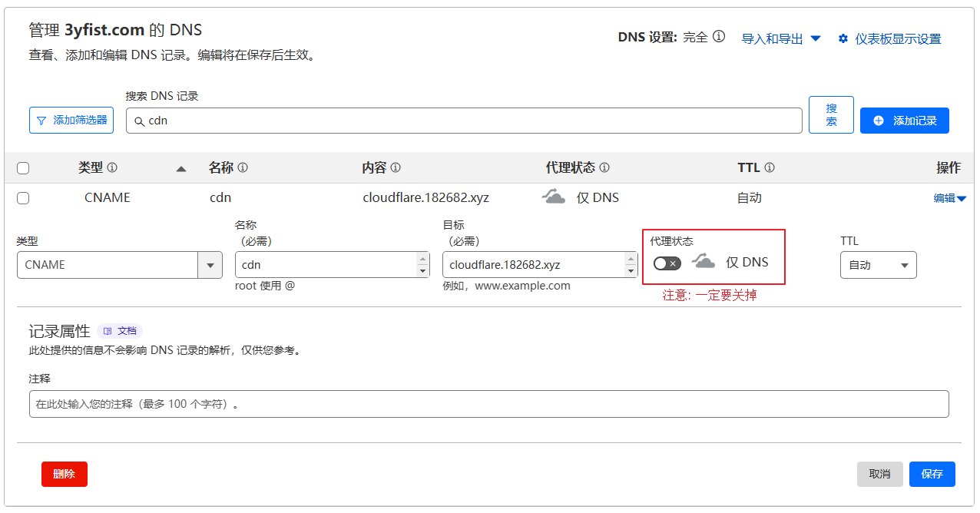The height and width of the screenshot is (513, 980).
Task: Click the 添加筛选器 button
Action: pyautogui.click(x=71, y=121)
